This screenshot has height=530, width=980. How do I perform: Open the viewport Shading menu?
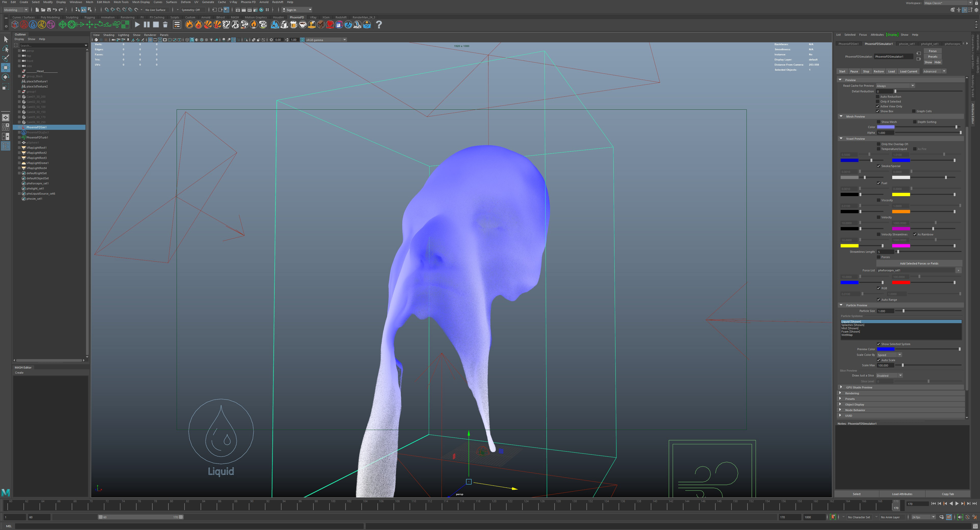pyautogui.click(x=109, y=35)
